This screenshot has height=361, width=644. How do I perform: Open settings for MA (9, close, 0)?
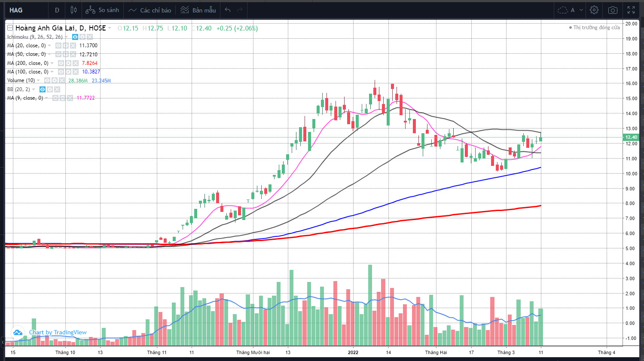click(63, 98)
